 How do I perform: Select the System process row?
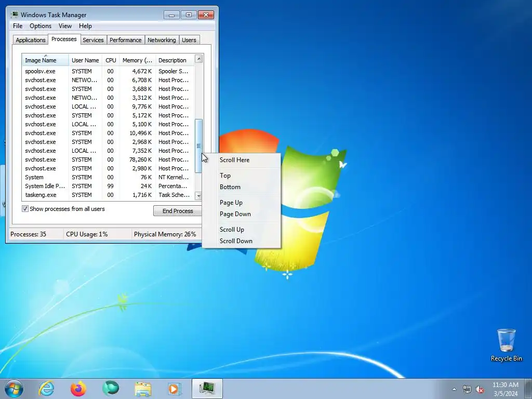click(108, 177)
